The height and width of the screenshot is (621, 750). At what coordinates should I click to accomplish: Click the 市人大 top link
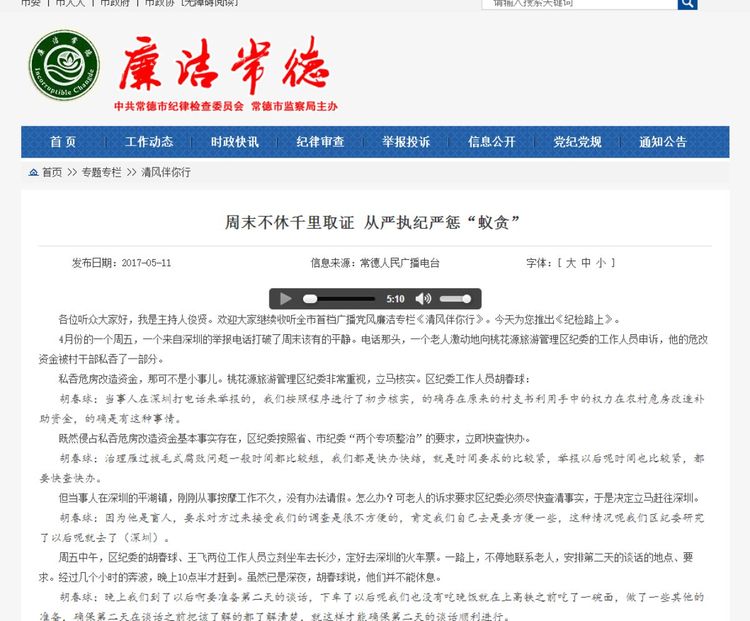(70, 3)
